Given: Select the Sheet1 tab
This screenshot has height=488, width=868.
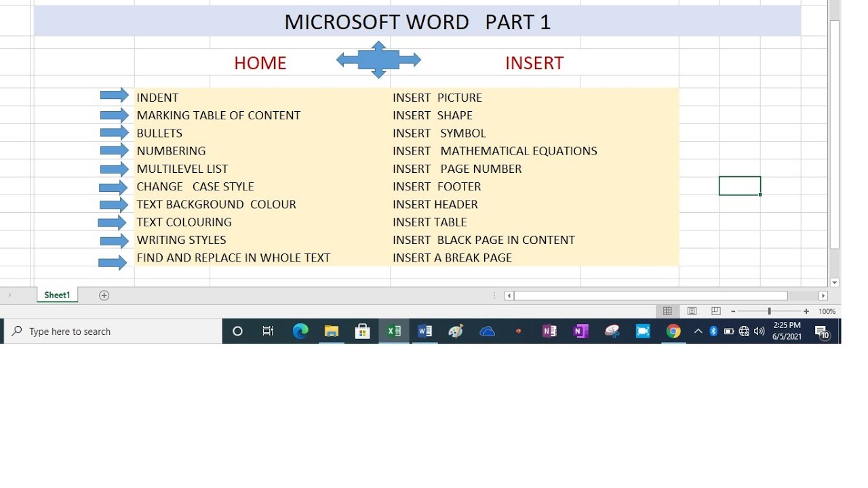Looking at the screenshot, I should pos(57,296).
